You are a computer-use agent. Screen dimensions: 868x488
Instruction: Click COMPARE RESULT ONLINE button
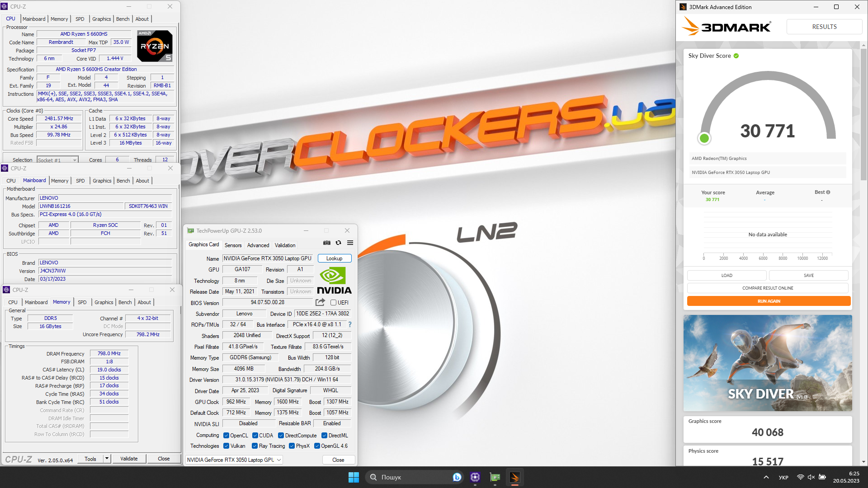768,288
